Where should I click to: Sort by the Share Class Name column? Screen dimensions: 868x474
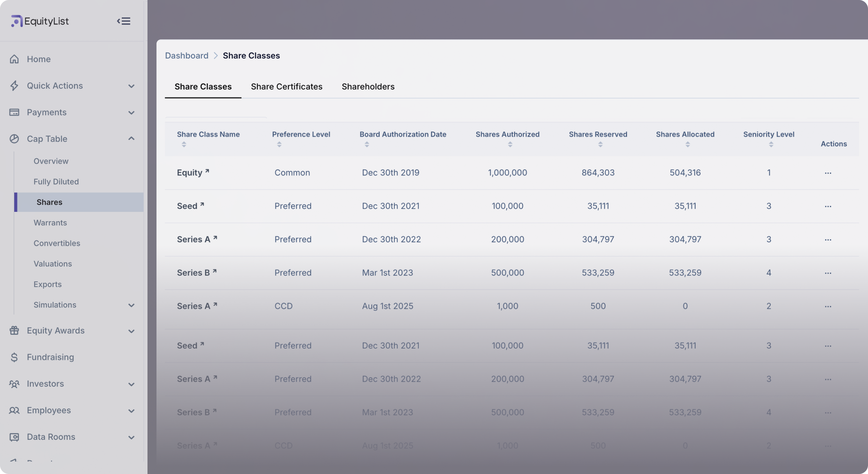click(184, 144)
